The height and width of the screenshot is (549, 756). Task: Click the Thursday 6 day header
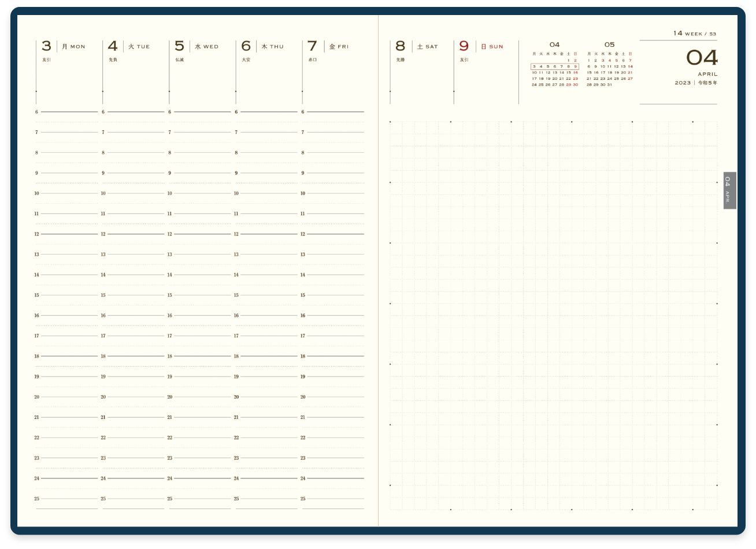(x=262, y=46)
